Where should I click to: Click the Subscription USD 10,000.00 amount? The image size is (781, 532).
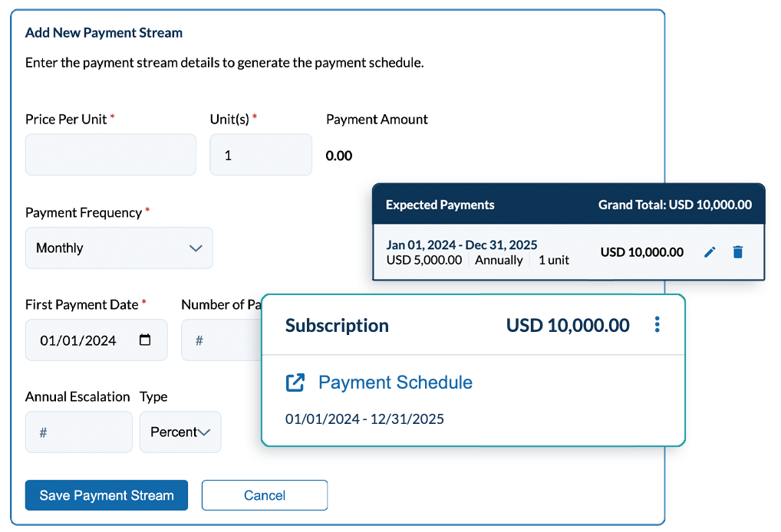[x=568, y=326]
